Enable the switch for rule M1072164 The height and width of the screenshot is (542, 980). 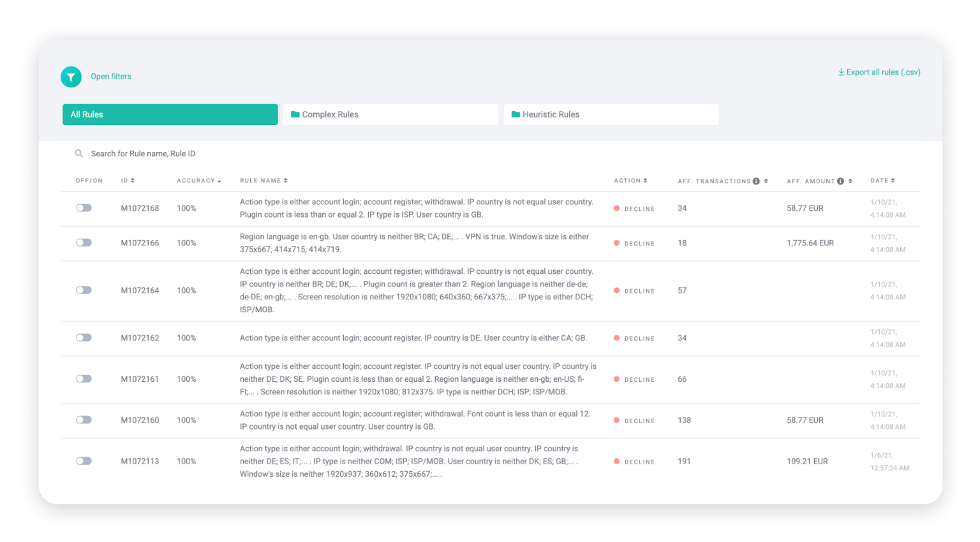pyautogui.click(x=84, y=290)
